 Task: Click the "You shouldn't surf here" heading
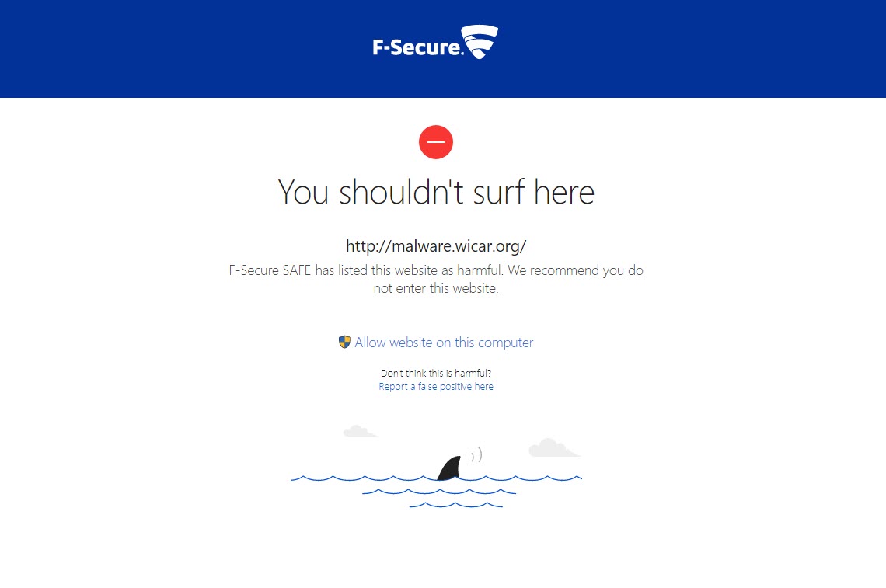(x=436, y=192)
